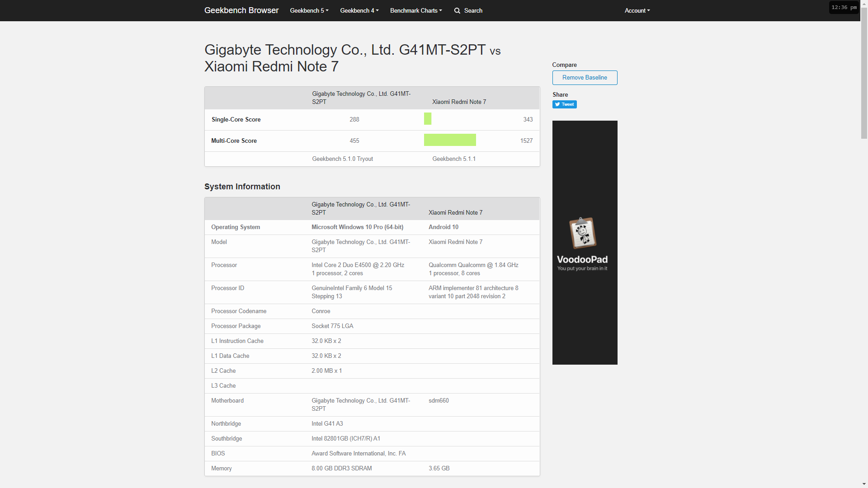This screenshot has height=488, width=868.
Task: Select 'Microsoft Windows 10 Pro (64-bit)' text
Action: click(357, 227)
